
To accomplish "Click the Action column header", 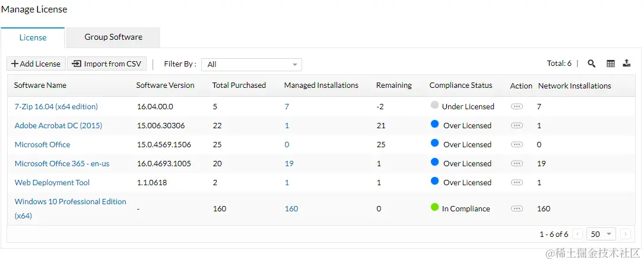I will coord(521,85).
